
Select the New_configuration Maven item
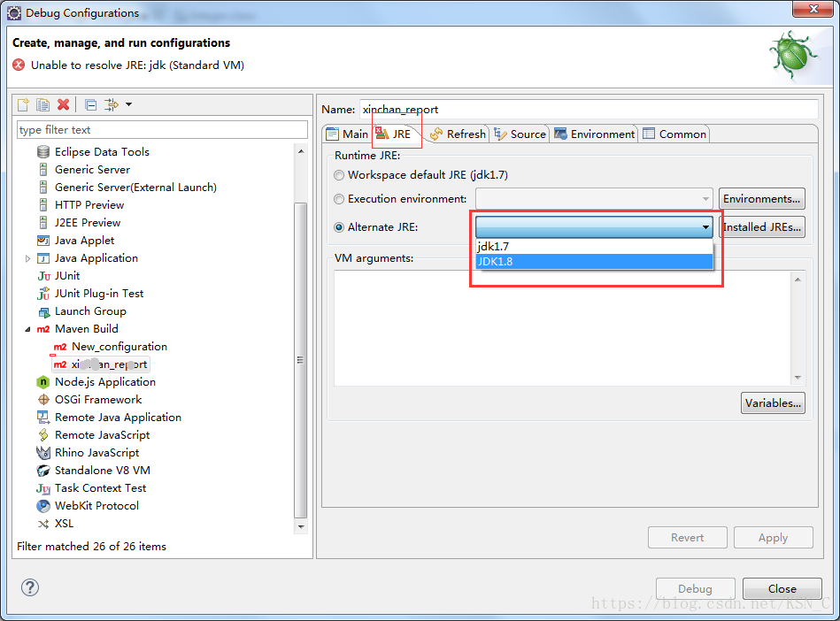[x=111, y=347]
